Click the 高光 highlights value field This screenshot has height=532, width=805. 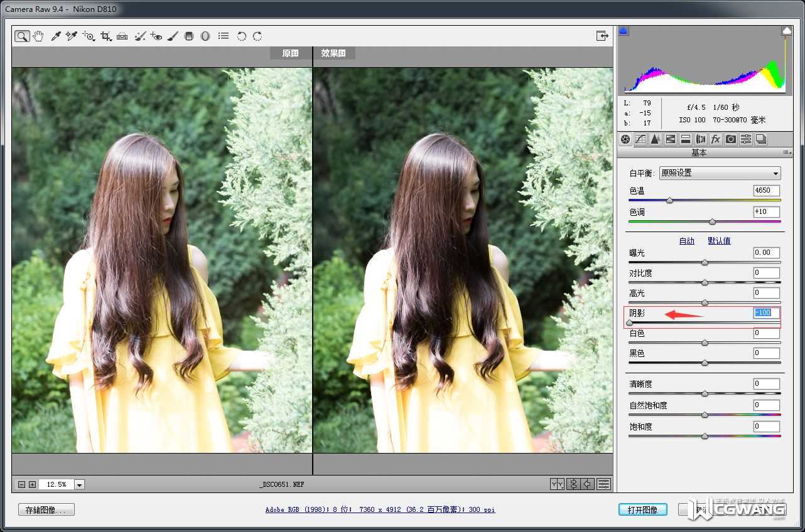tap(767, 292)
